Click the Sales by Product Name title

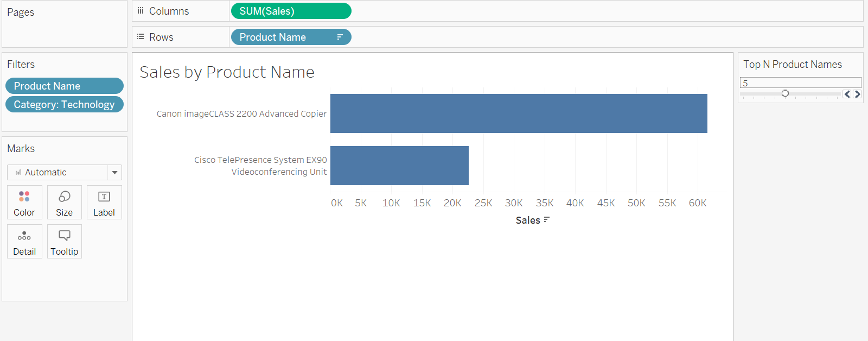(x=227, y=72)
